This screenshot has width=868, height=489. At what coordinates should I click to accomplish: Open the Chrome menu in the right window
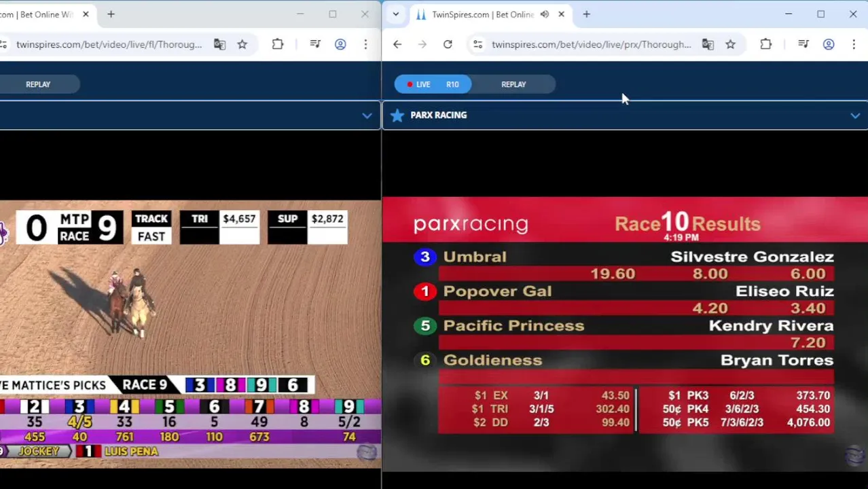[854, 44]
